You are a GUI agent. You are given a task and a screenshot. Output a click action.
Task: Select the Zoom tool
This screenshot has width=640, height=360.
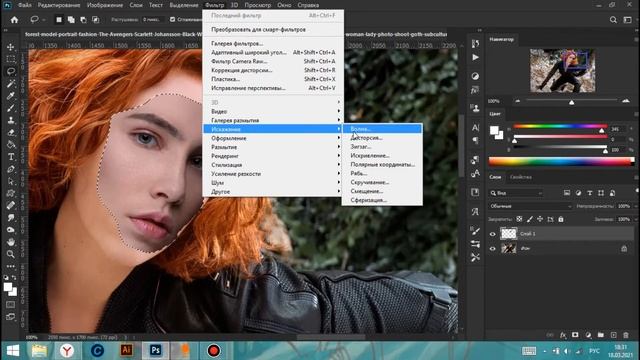11,254
